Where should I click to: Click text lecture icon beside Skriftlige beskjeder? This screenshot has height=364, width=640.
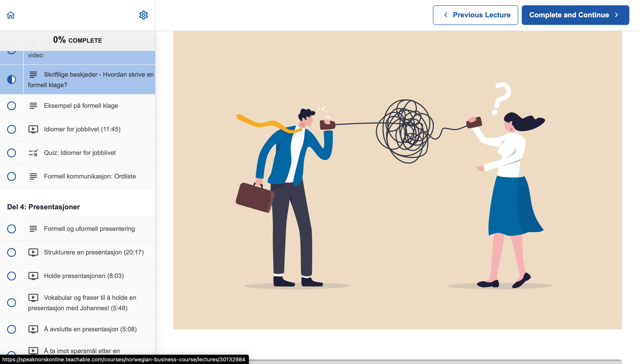33,74
